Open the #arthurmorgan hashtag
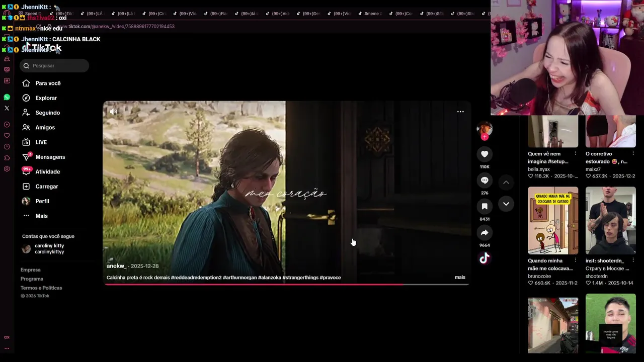 click(x=239, y=278)
